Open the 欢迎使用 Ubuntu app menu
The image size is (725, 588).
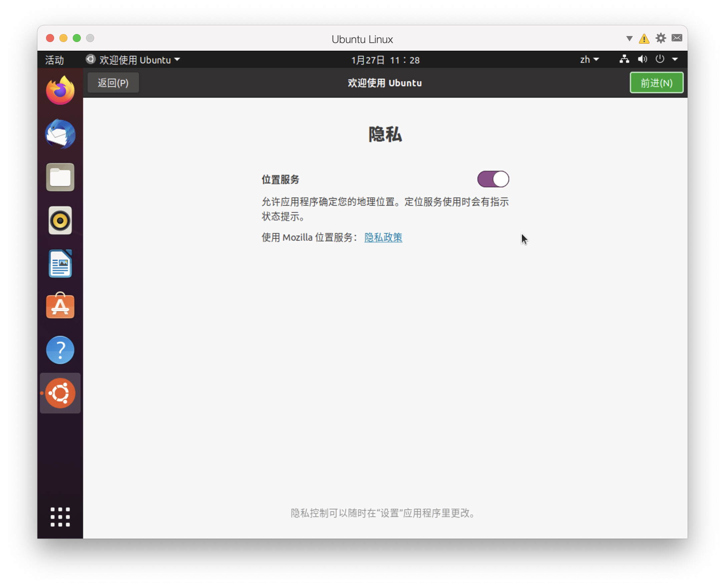pos(133,60)
